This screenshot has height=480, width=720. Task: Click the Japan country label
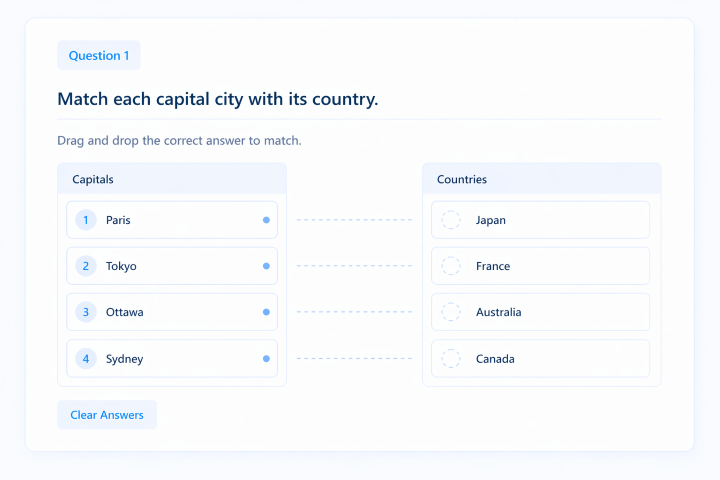pos(491,220)
